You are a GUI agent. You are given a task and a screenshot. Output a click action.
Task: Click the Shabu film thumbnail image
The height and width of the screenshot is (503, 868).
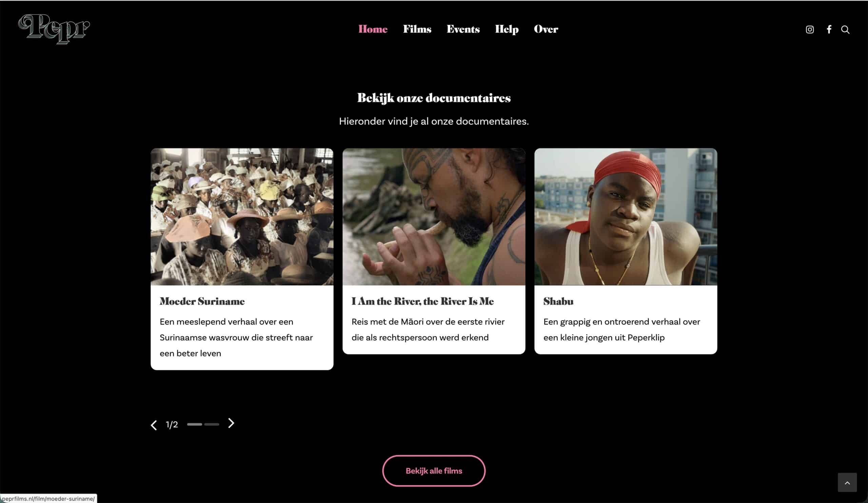pyautogui.click(x=626, y=217)
